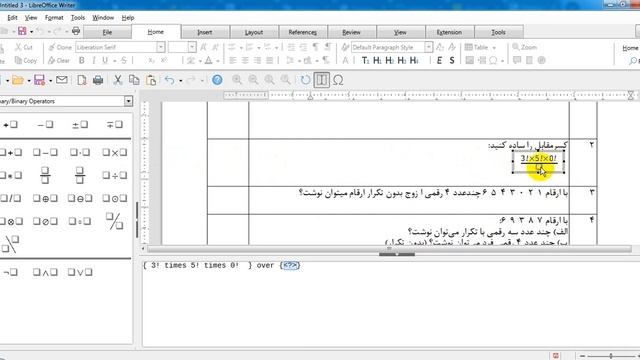640x360 pixels.
Task: Toggle Underline in the ribbon
Action: tap(105, 60)
